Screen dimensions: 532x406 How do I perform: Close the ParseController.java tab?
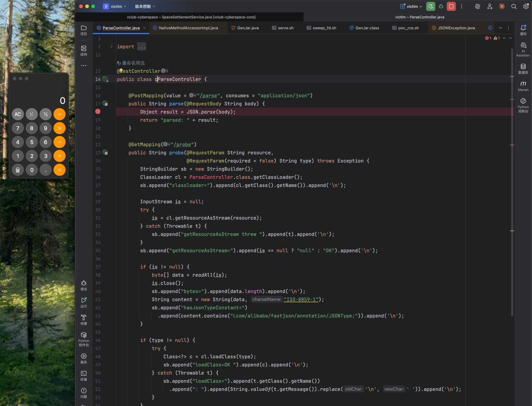144,28
